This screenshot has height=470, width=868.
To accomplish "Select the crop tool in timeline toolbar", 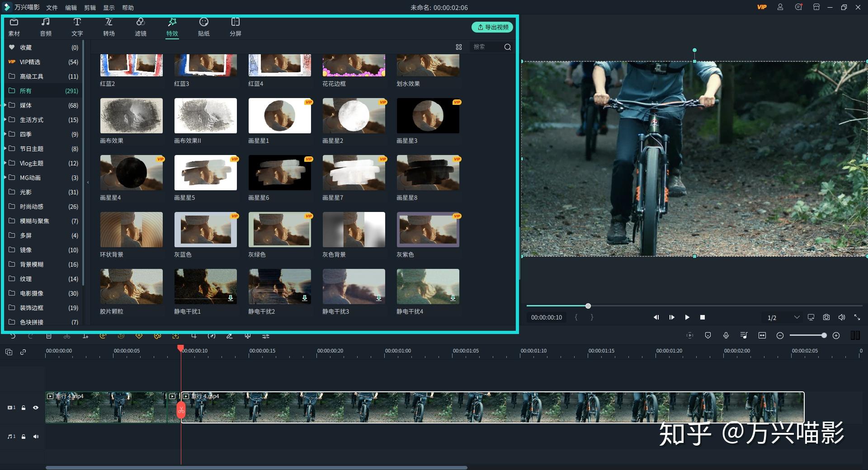I will pos(193,336).
